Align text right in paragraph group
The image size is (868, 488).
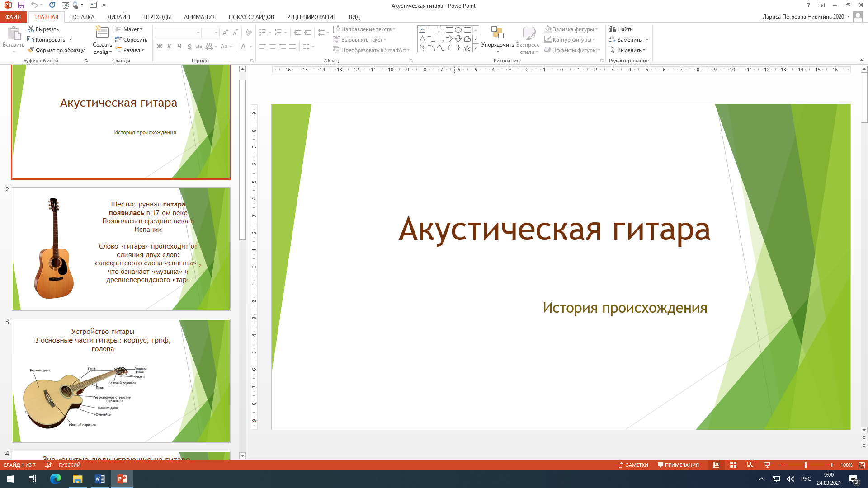(x=283, y=47)
